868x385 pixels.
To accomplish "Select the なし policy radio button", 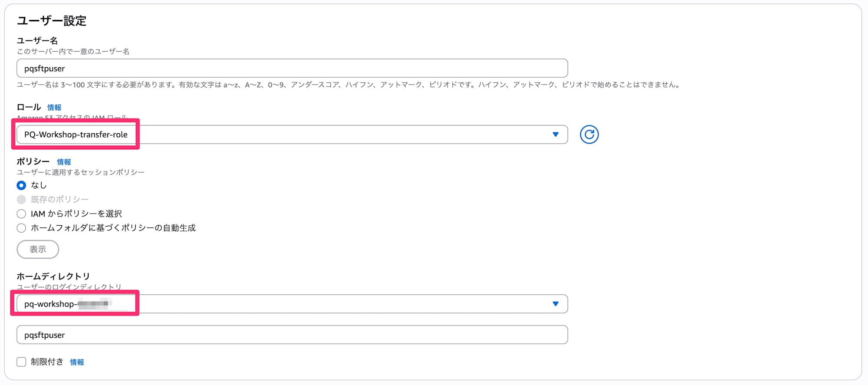I will tap(21, 185).
